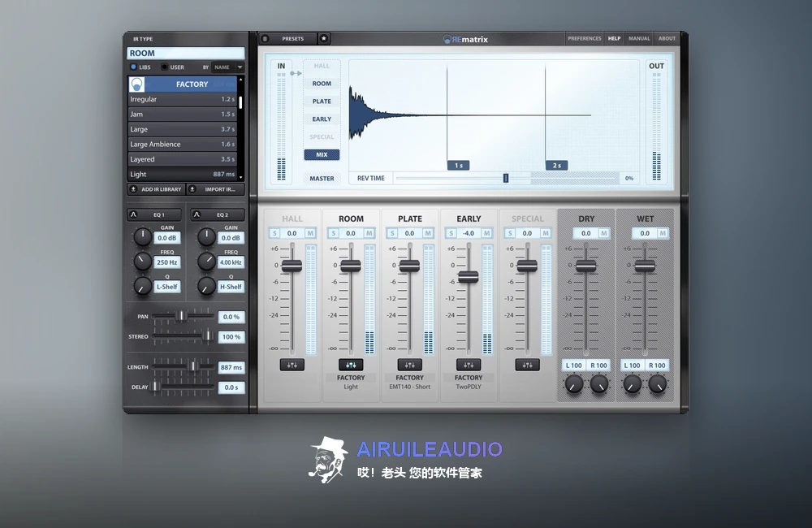Mute the HALL channel
Screen dimensions: 812x528
click(x=310, y=233)
